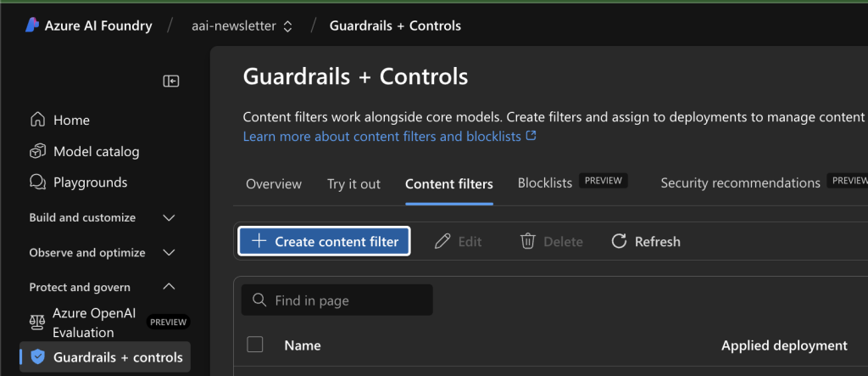Collapse the Protect and govern section

coord(169,287)
